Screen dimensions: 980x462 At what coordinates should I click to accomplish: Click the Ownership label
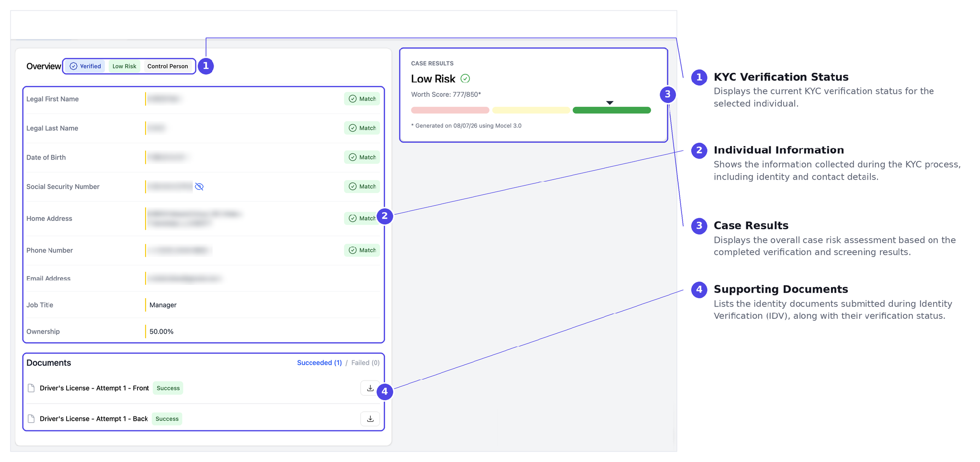tap(43, 332)
